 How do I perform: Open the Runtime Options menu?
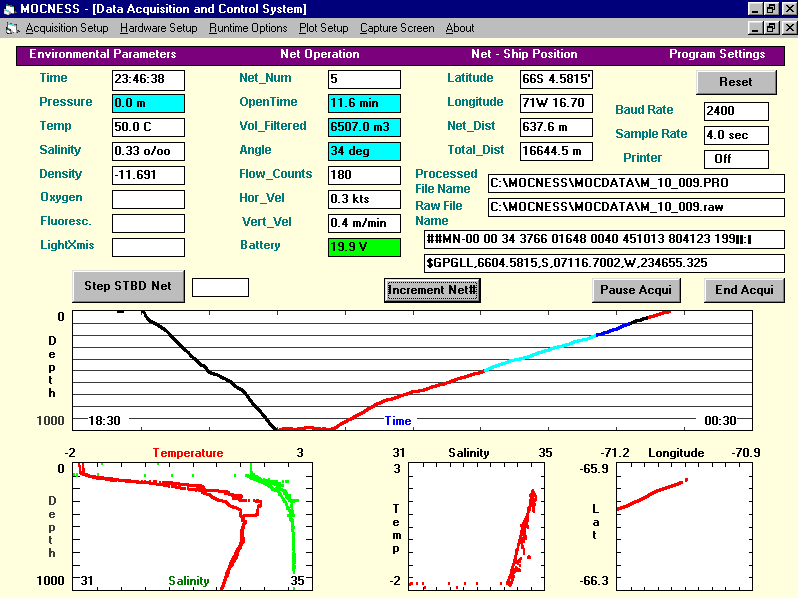click(x=248, y=28)
